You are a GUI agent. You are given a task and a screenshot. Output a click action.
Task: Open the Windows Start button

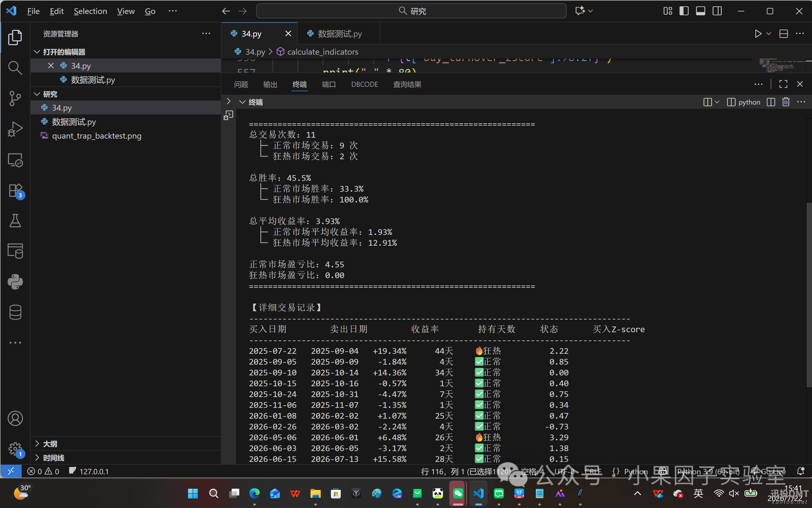pos(193,493)
